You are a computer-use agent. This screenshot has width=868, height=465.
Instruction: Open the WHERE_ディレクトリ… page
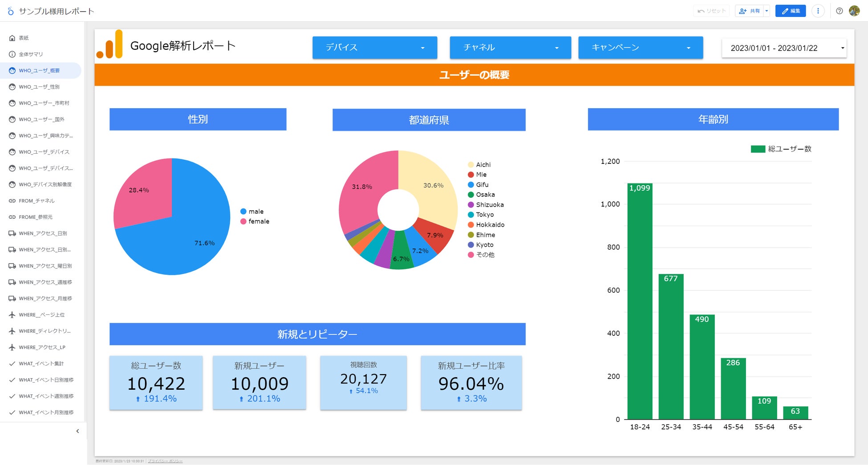(41, 331)
